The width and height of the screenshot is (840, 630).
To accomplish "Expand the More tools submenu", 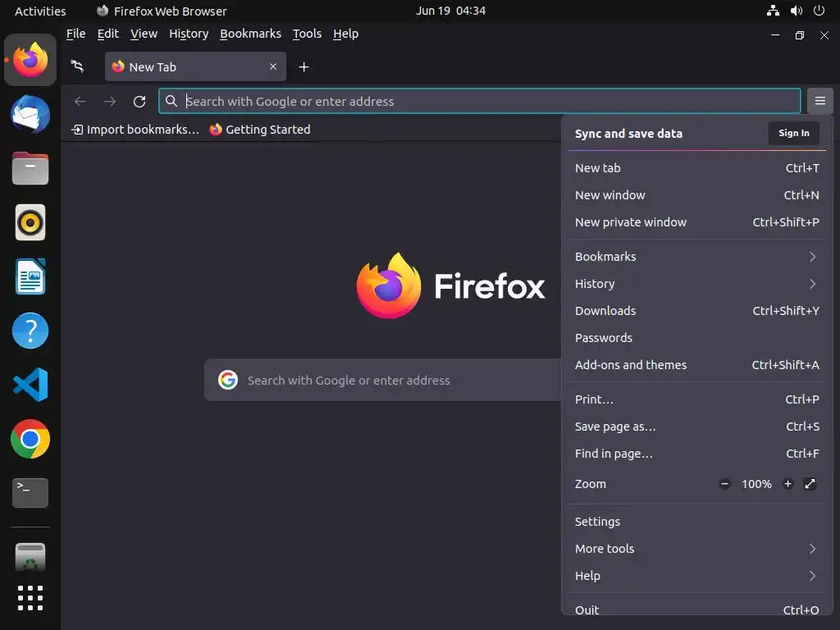I will tap(696, 549).
